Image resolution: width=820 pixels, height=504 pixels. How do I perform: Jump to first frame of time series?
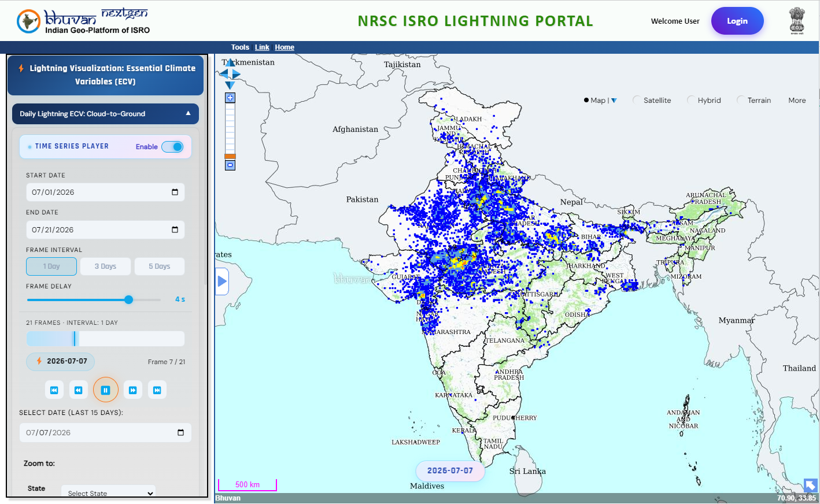(x=54, y=390)
